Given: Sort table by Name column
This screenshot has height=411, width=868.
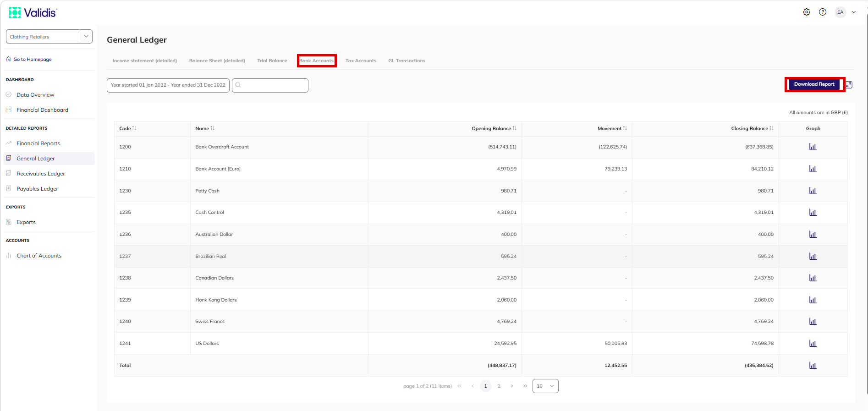Looking at the screenshot, I should tap(213, 128).
